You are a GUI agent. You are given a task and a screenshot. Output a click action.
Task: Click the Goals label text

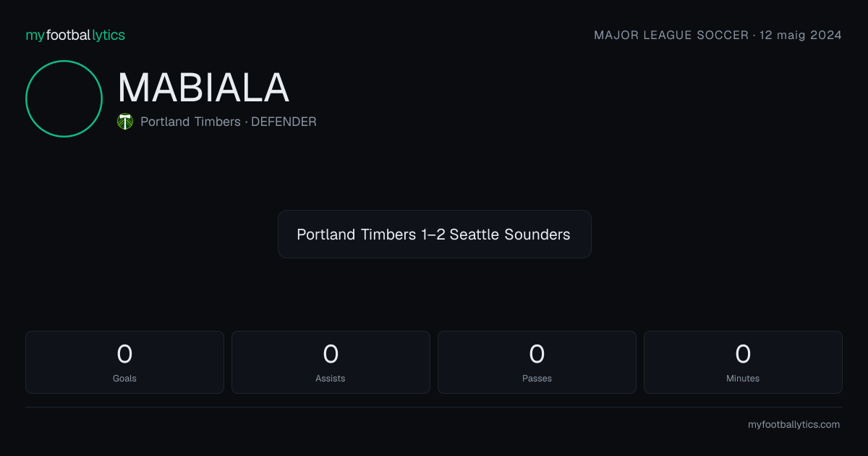pos(124,378)
